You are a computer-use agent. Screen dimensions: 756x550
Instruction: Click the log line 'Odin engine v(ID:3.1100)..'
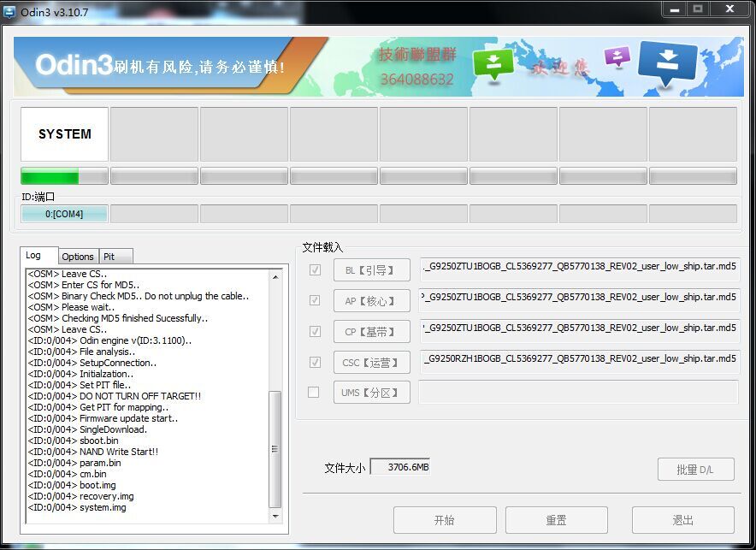pos(109,340)
